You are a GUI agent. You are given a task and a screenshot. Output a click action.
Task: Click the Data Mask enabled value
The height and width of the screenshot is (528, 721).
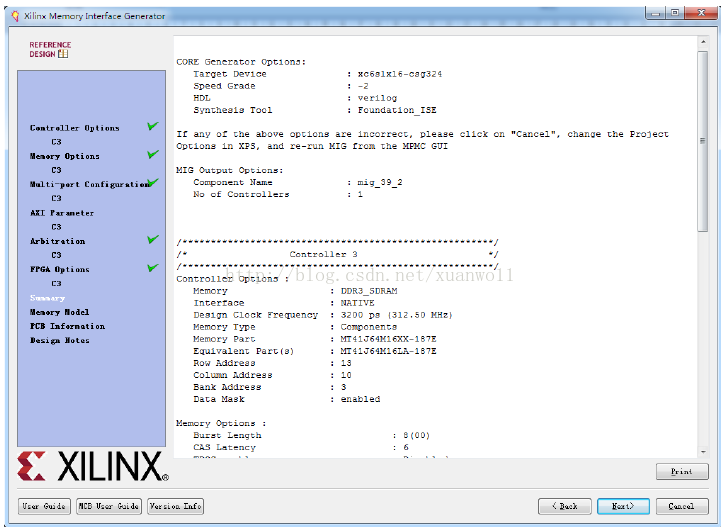[360, 399]
